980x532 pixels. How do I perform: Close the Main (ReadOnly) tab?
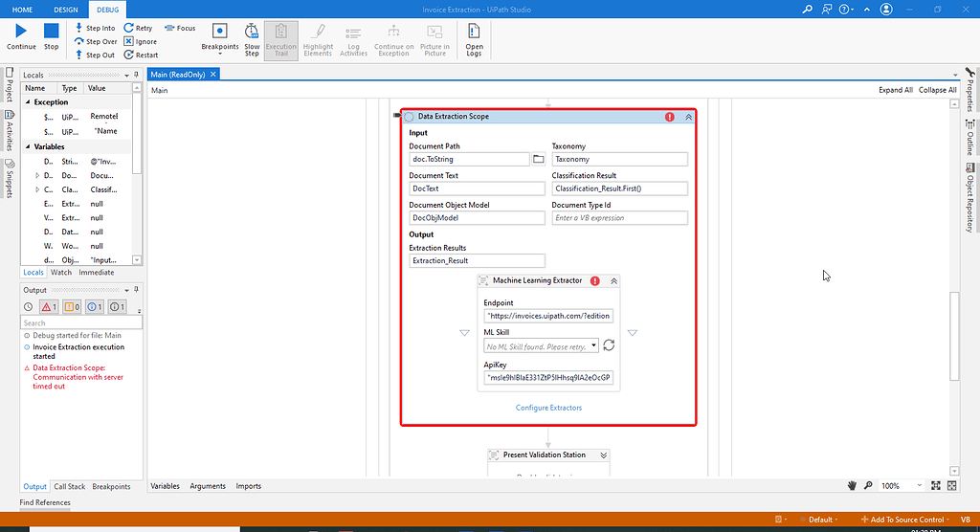[x=213, y=75]
